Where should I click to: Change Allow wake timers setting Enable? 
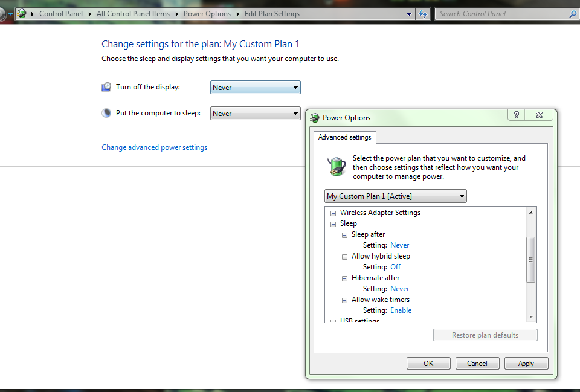401,310
